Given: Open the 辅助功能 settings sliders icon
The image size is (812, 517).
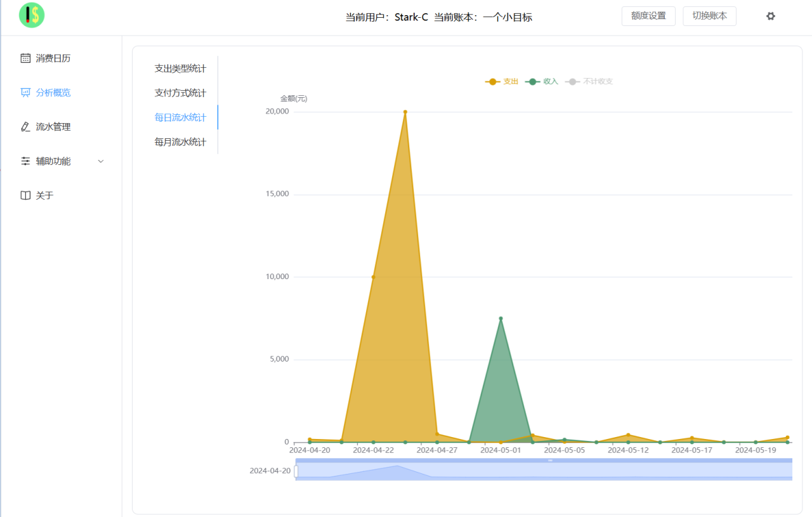Looking at the screenshot, I should (x=24, y=160).
